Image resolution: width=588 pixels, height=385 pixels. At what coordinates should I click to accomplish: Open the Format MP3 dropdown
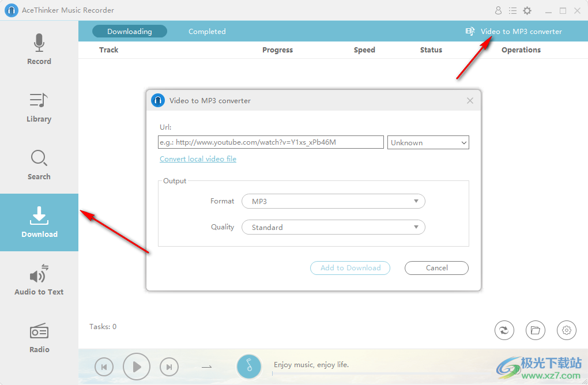(333, 201)
